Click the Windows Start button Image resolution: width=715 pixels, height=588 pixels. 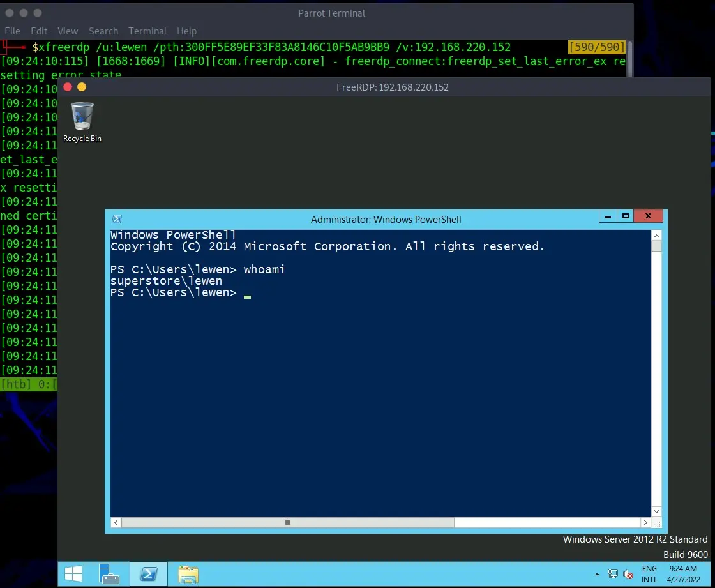73,574
